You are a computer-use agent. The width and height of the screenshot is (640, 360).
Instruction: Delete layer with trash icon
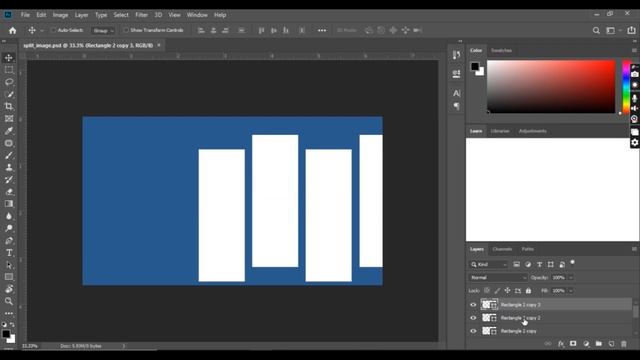624,344
